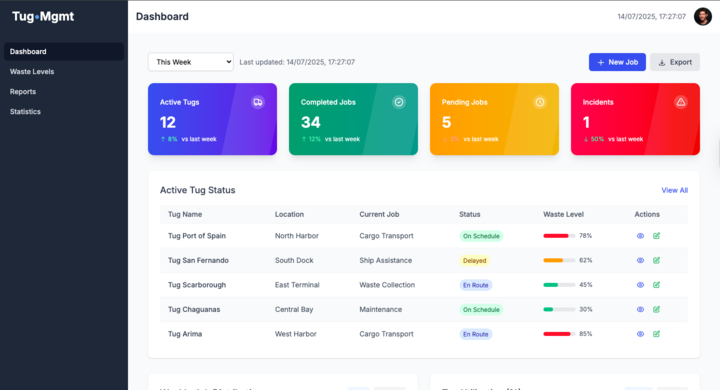Show Tug Arima details via eye icon

[640, 334]
